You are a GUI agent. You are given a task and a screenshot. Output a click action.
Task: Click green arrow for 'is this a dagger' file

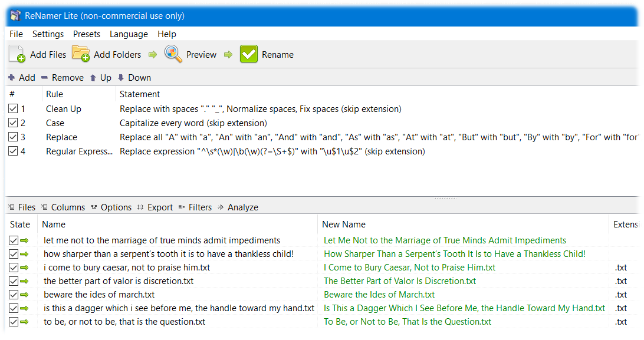click(x=25, y=308)
